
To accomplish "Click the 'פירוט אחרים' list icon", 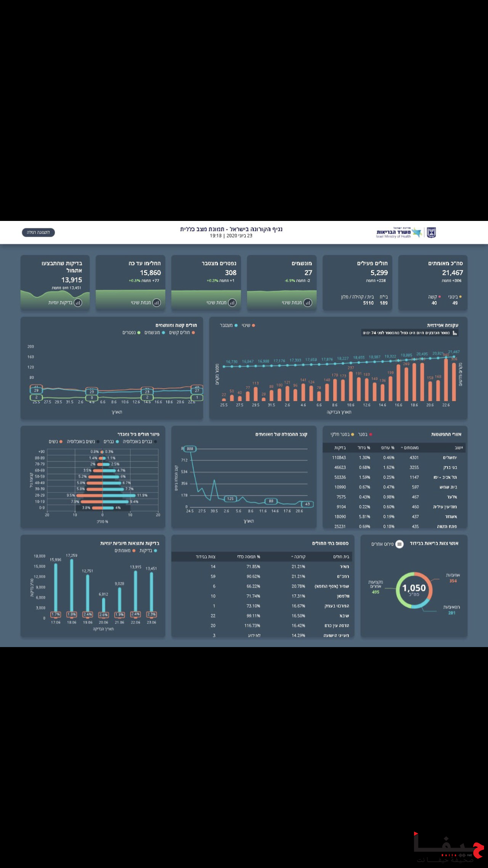I will (399, 544).
